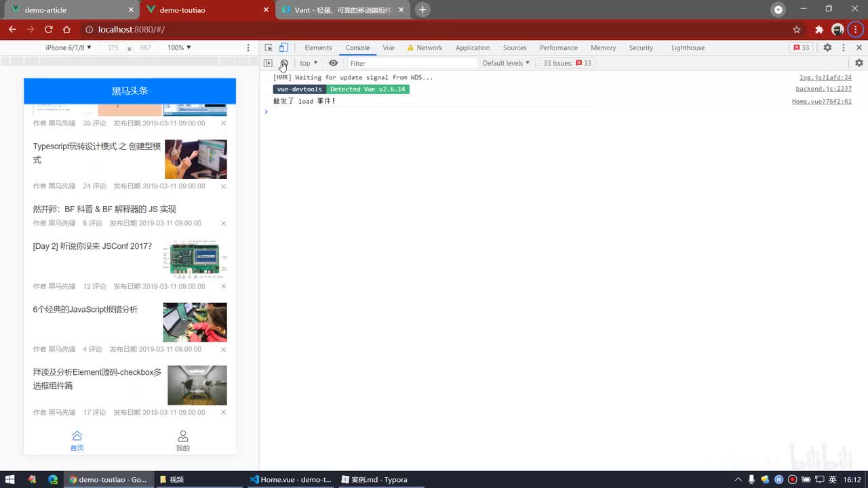This screenshot has width=868, height=488.
Task: Bookmark this page with the star icon
Action: pyautogui.click(x=797, y=29)
